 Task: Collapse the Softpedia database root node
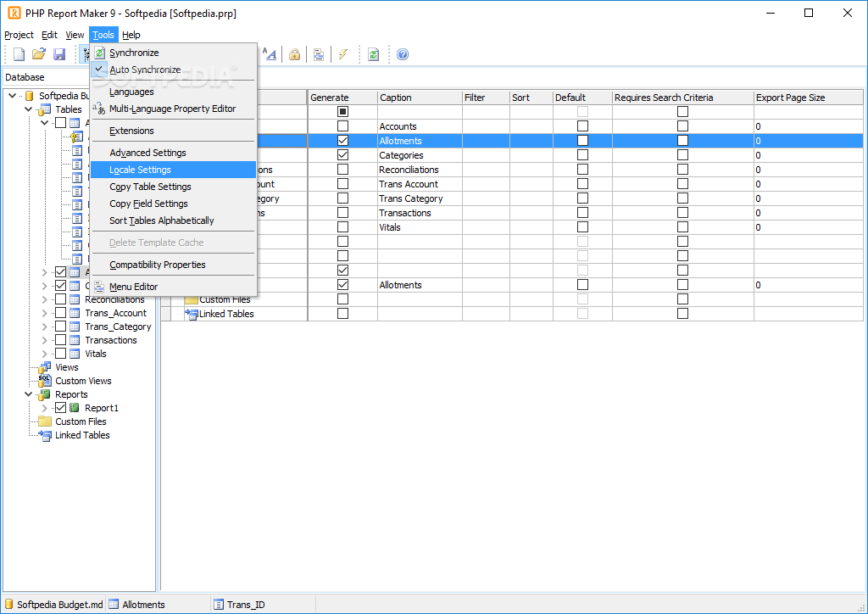pyautogui.click(x=12, y=96)
